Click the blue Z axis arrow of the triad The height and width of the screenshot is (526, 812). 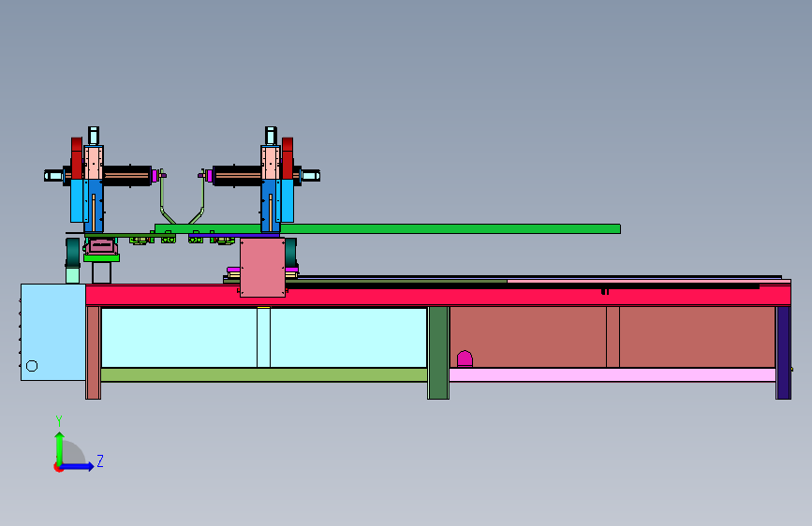(x=78, y=466)
